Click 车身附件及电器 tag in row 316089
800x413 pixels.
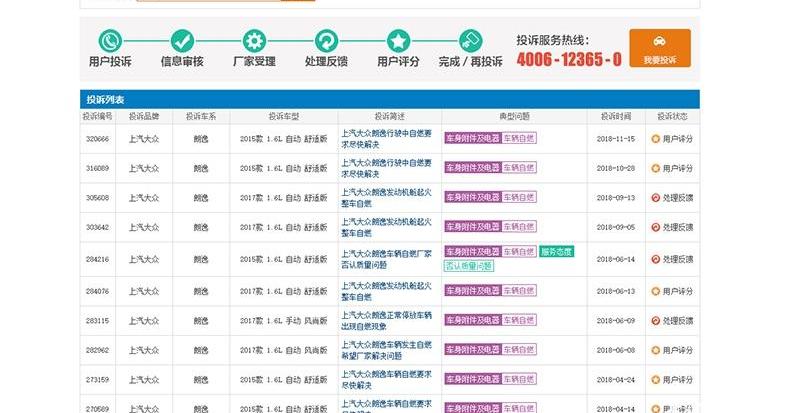[471, 168]
